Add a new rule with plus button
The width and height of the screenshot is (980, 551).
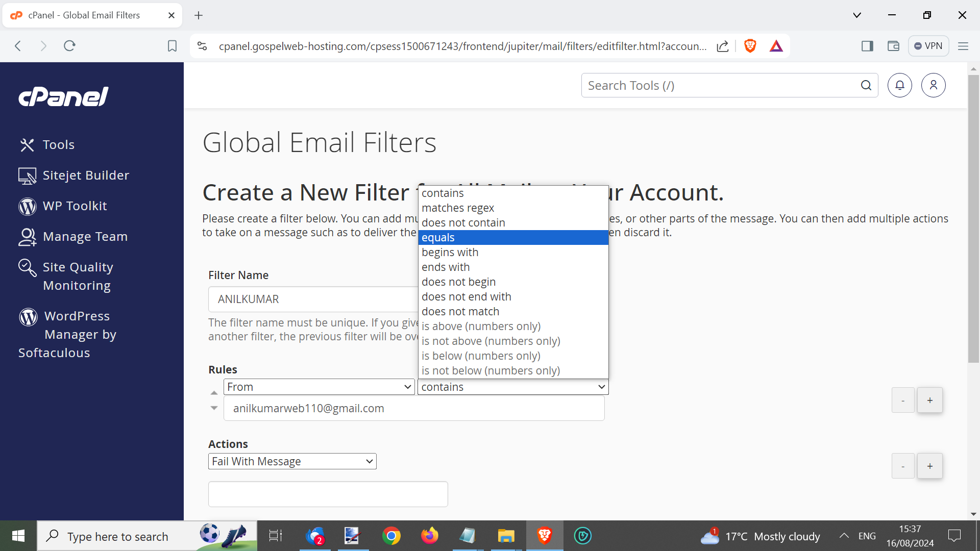click(929, 400)
